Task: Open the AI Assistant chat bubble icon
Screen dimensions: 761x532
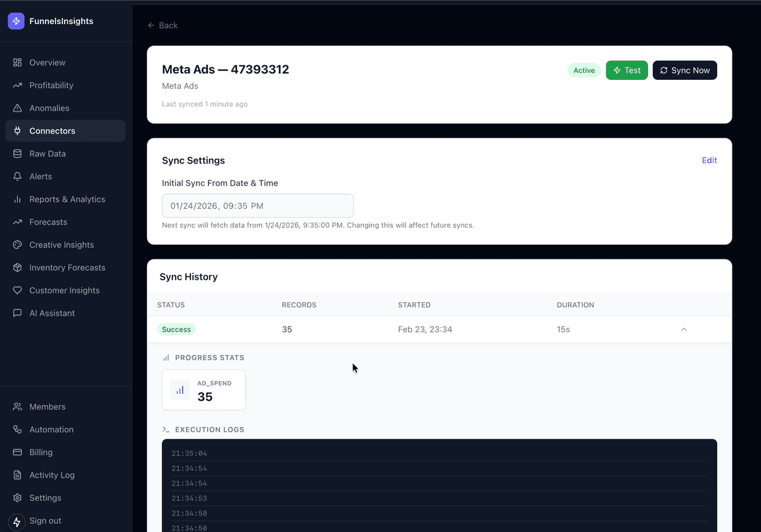Action: point(18,313)
